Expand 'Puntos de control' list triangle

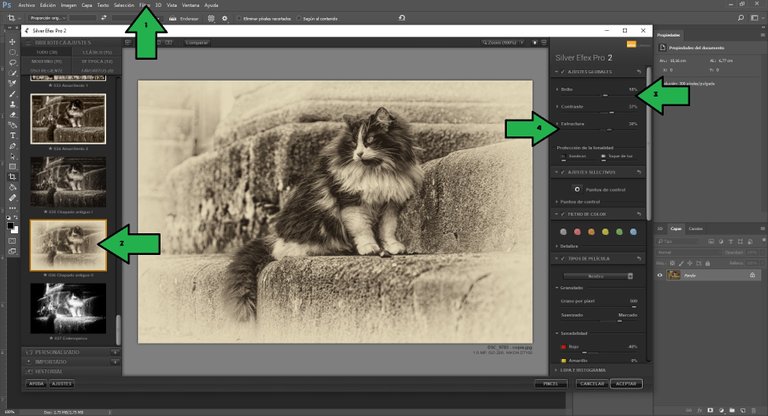click(x=557, y=201)
